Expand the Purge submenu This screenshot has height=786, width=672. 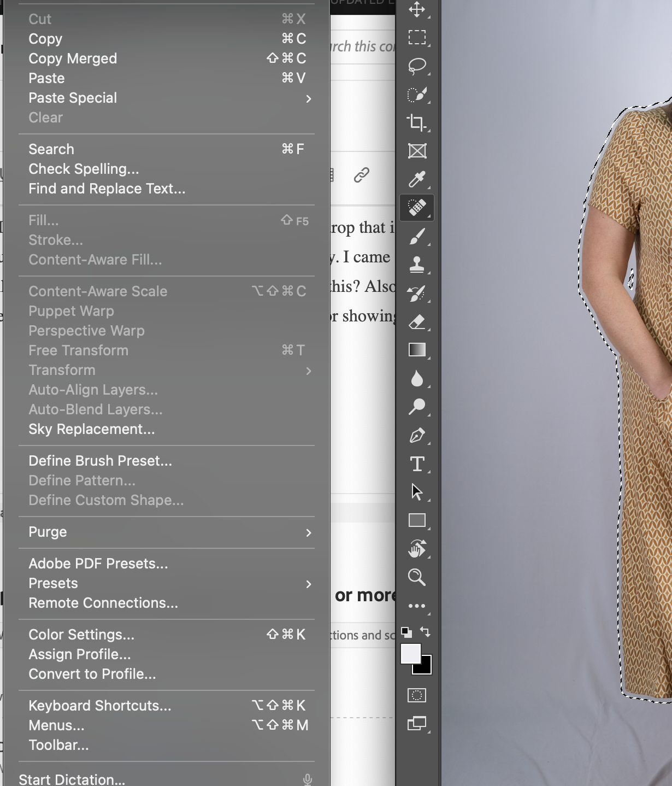pos(48,531)
